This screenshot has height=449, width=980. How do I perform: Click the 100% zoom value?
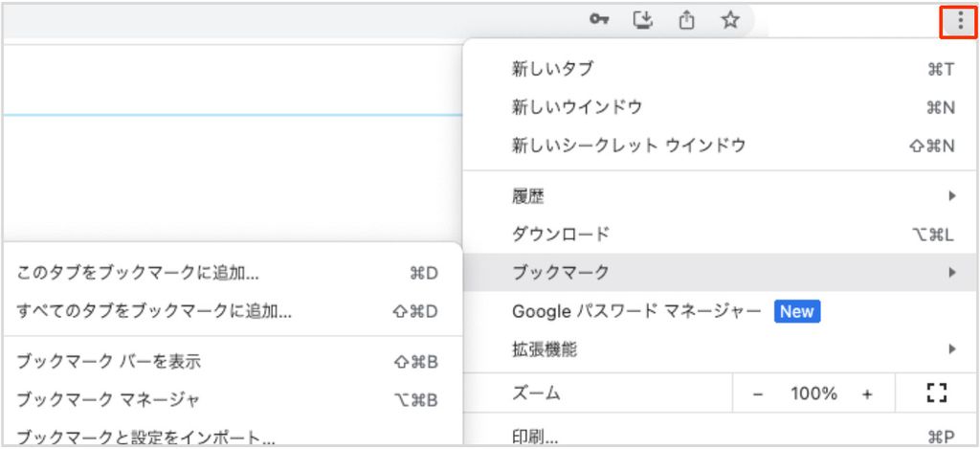[x=813, y=394]
